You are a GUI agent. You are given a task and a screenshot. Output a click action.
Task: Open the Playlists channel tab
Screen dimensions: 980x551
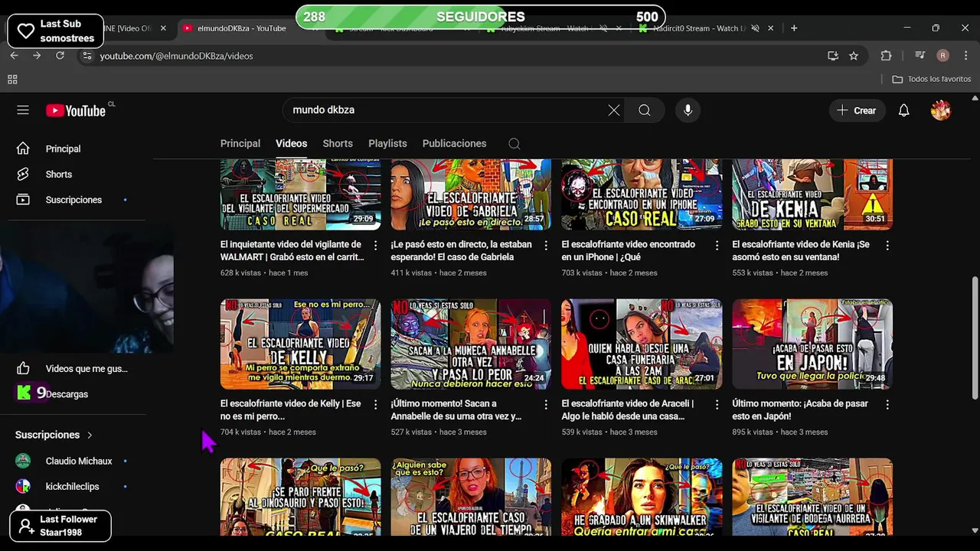pyautogui.click(x=387, y=144)
